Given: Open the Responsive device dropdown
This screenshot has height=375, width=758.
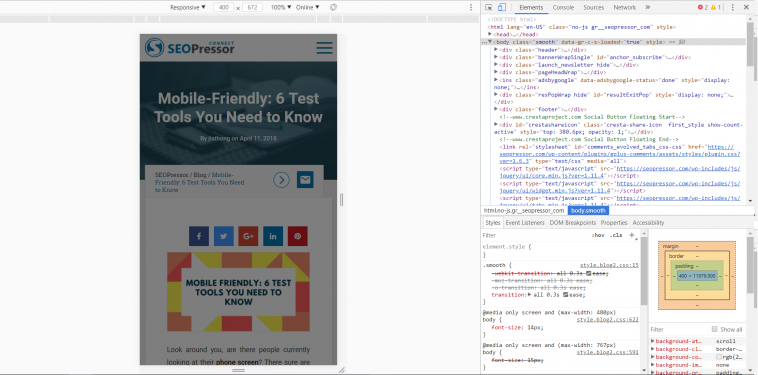Looking at the screenshot, I should [x=188, y=7].
